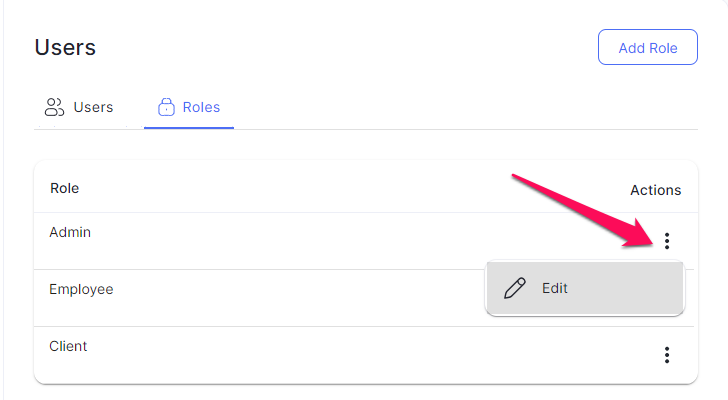728x400 pixels.
Task: Click the Add Role button
Action: [648, 47]
